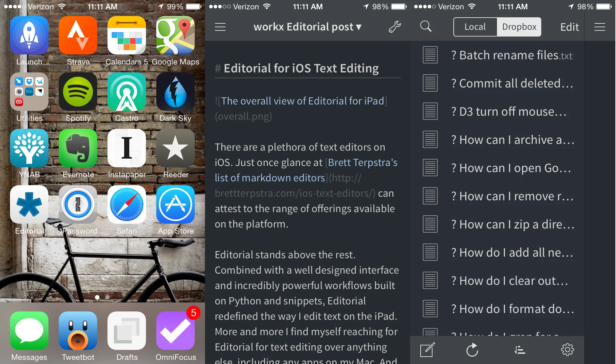
Task: Launch the YNAB app
Action: point(29,148)
